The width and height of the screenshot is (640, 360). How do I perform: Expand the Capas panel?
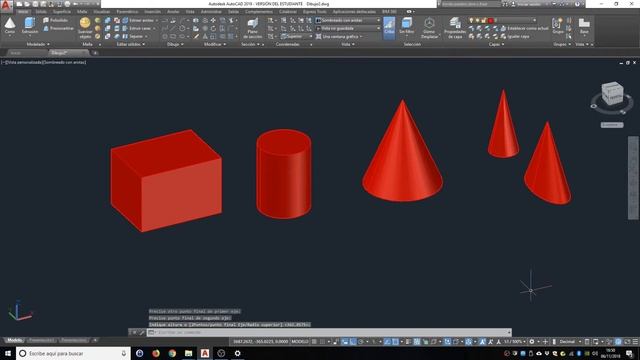(496, 44)
